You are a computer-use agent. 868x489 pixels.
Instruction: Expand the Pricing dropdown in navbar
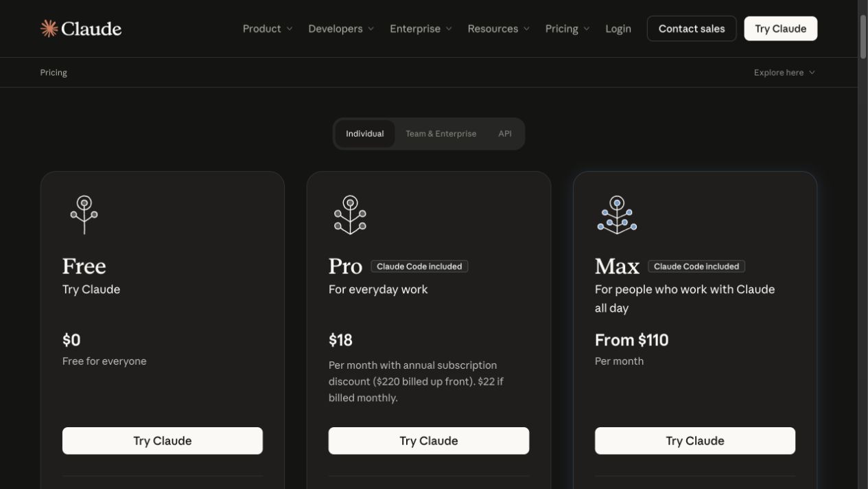[567, 29]
